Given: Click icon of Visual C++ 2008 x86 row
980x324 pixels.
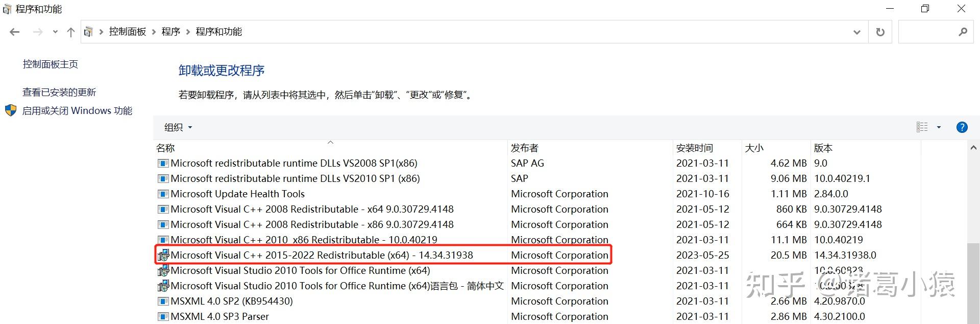Looking at the screenshot, I should 163,225.
